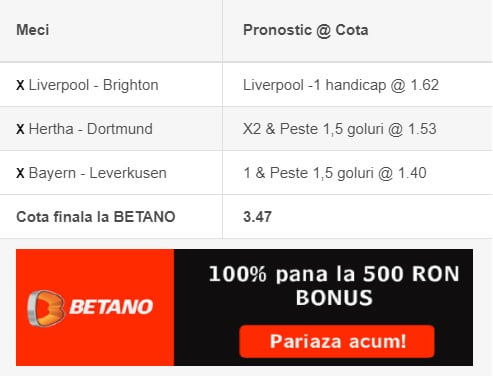The height and width of the screenshot is (376, 493).
Task: Click the X mark beside Bayern - Leverkusen
Action: click(20, 173)
